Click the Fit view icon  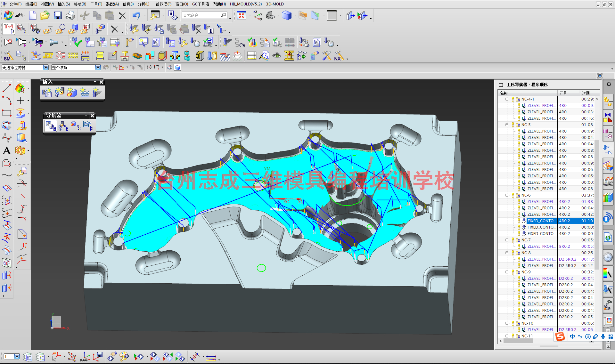click(241, 15)
